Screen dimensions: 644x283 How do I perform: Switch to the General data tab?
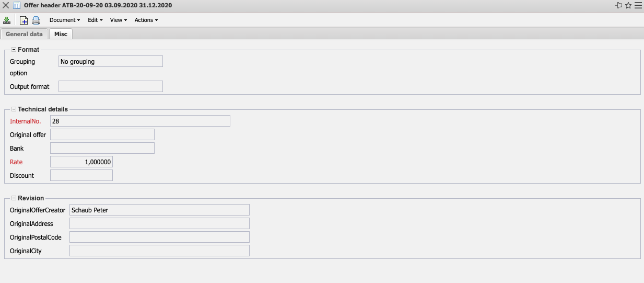coord(24,34)
